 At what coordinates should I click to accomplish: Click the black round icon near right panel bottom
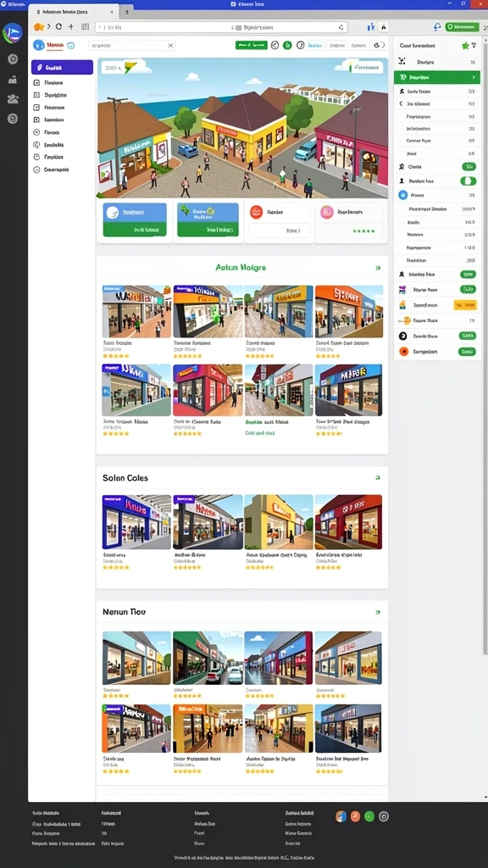point(402,336)
